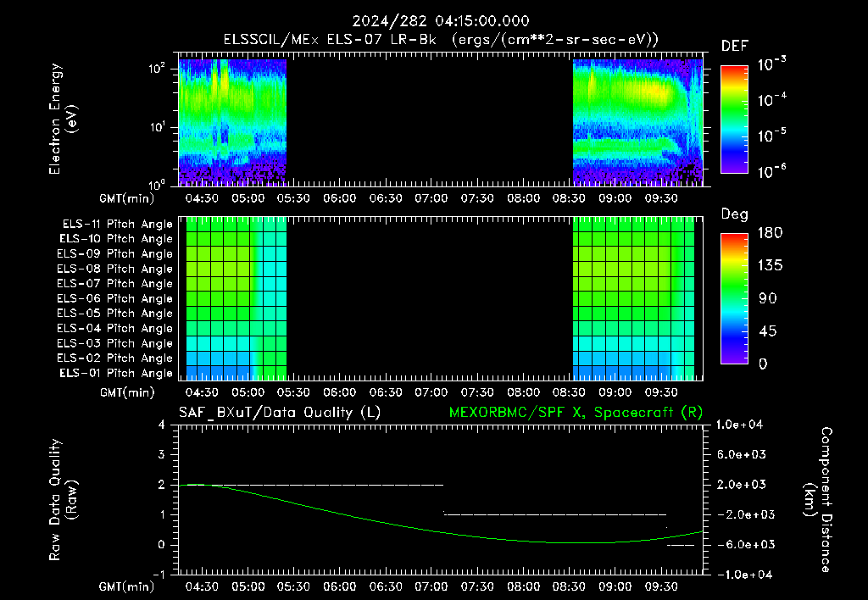The image size is (868, 600).
Task: Select the ELS-06 Pitch Angle row label
Action: (x=114, y=298)
